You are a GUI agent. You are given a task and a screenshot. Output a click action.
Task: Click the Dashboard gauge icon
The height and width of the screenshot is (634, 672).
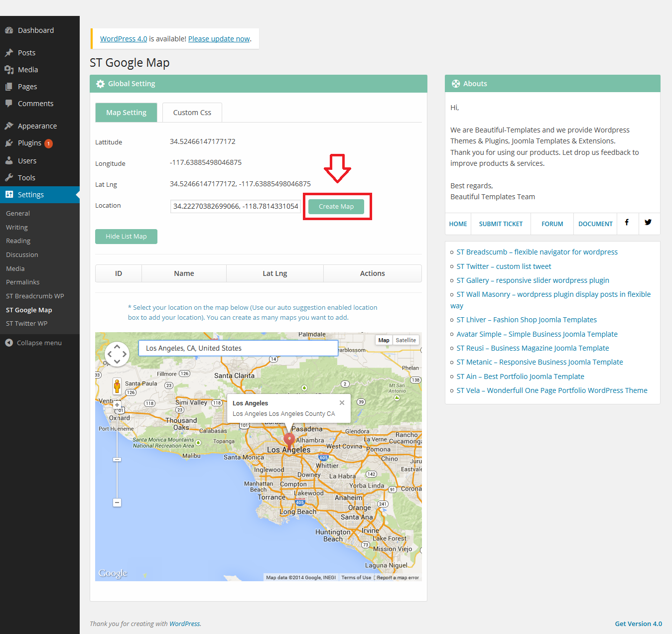[9, 30]
